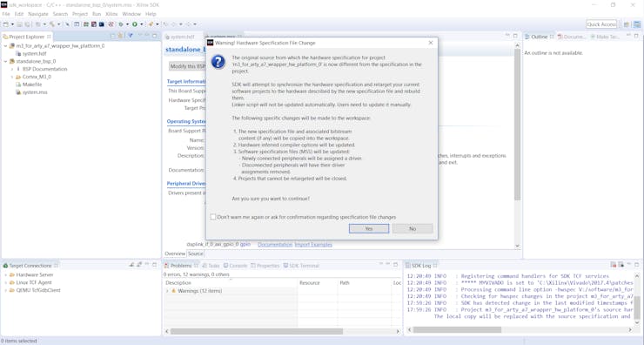Image resolution: width=644 pixels, height=345 pixels.
Task: Click the Debug bug toolbar icon
Action: 121,24
